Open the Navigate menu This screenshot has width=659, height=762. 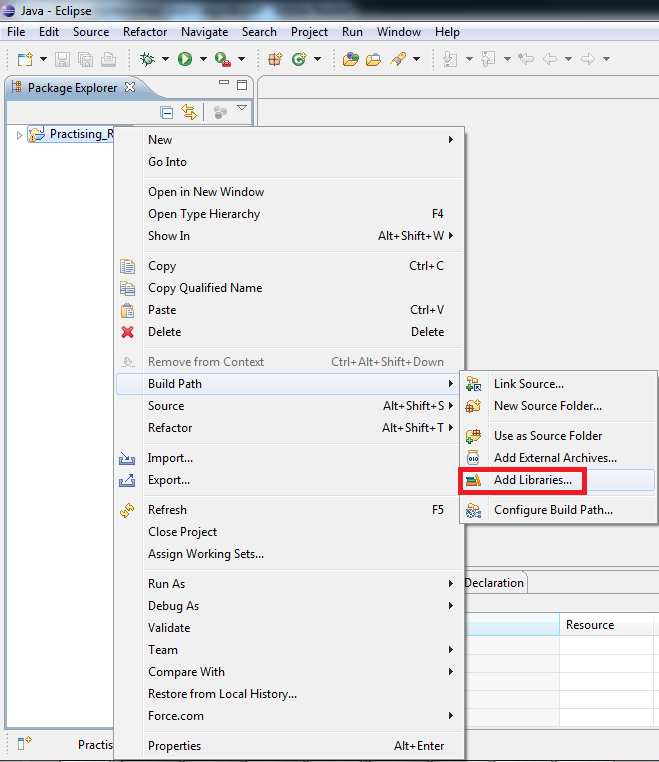[205, 32]
